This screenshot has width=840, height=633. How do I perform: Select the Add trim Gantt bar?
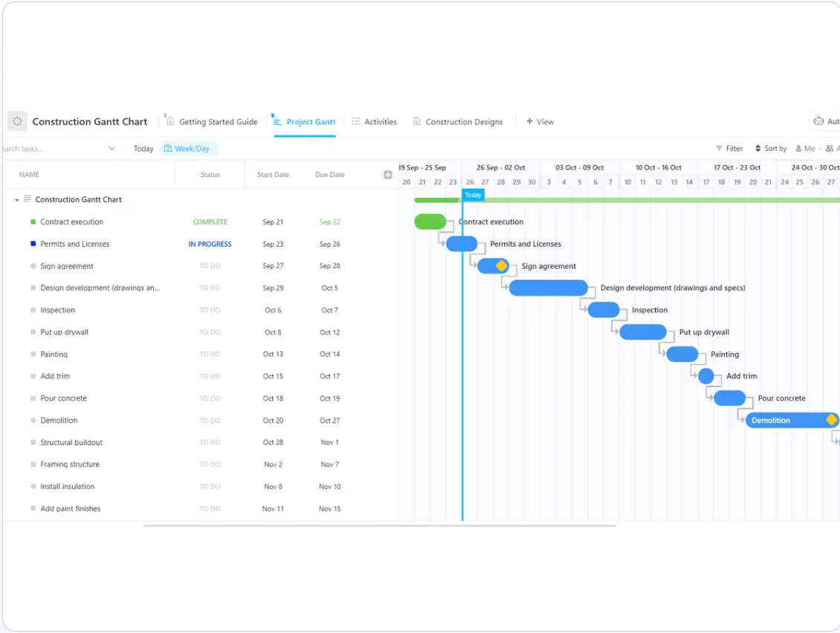tap(706, 376)
